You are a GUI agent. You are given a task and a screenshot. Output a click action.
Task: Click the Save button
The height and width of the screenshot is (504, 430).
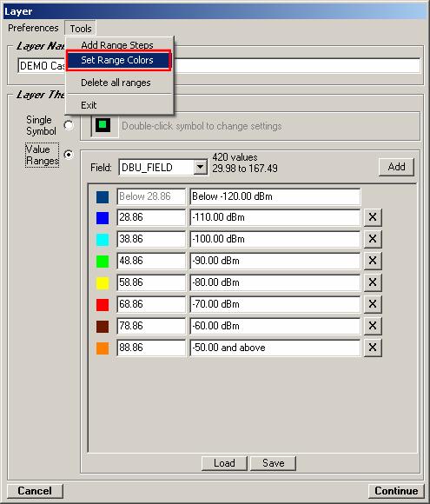pos(273,463)
